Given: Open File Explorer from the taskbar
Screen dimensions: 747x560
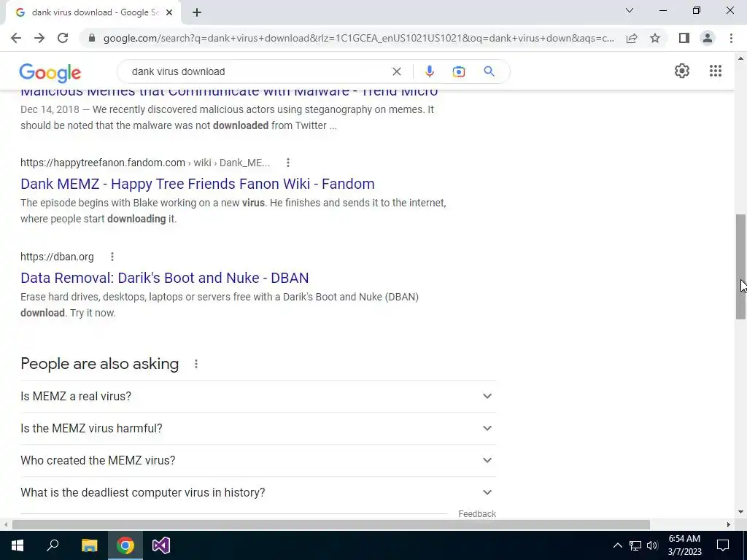Looking at the screenshot, I should click(89, 545).
